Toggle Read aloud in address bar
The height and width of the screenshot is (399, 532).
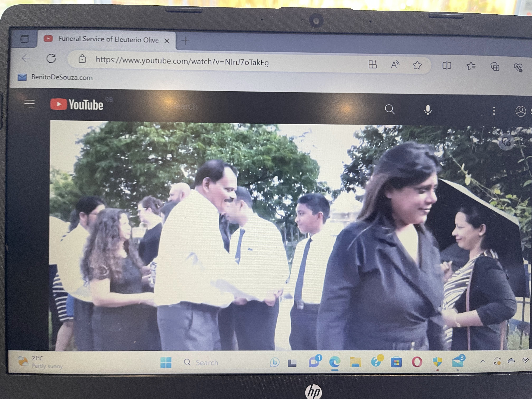coord(395,65)
